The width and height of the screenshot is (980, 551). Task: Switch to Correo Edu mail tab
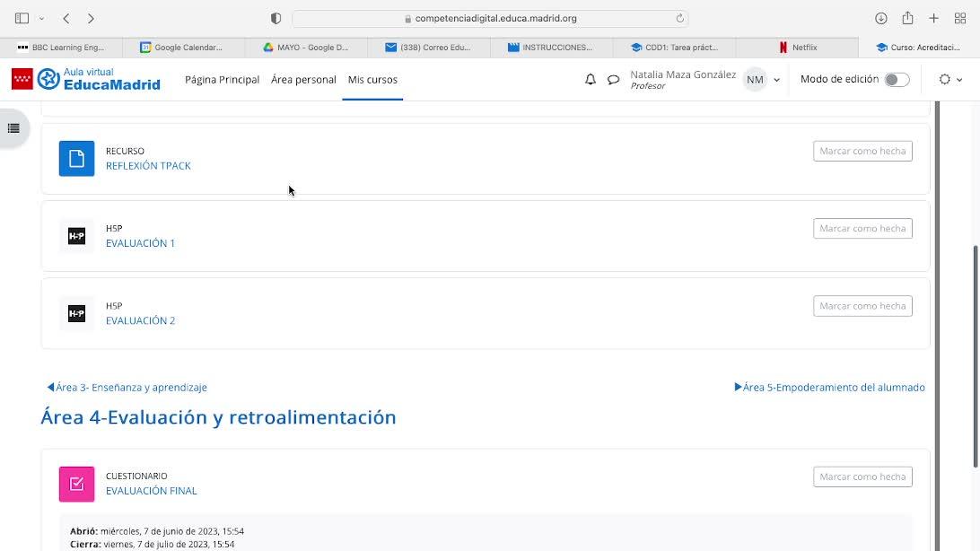point(429,48)
